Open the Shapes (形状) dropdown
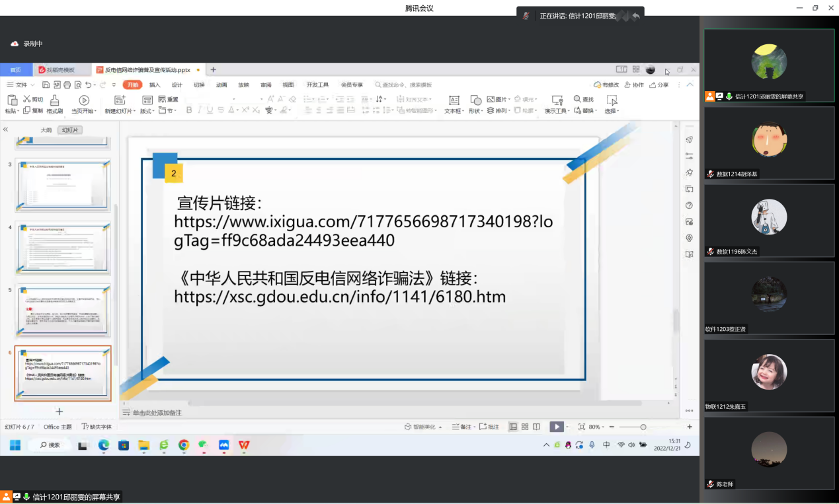The width and height of the screenshot is (839, 504). (475, 111)
